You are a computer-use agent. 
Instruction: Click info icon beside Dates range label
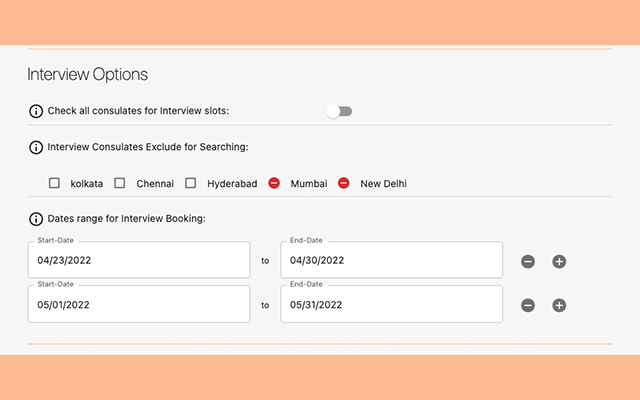36,218
